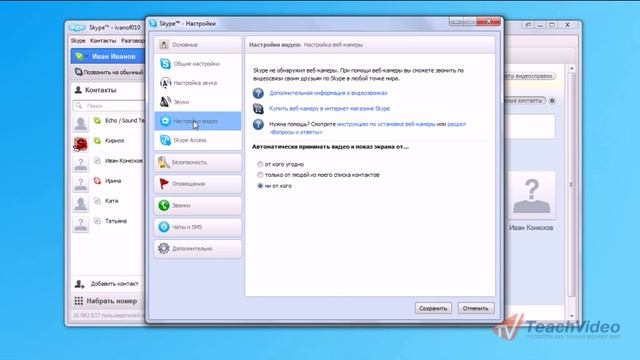Open the Безопасность security group

(198, 162)
